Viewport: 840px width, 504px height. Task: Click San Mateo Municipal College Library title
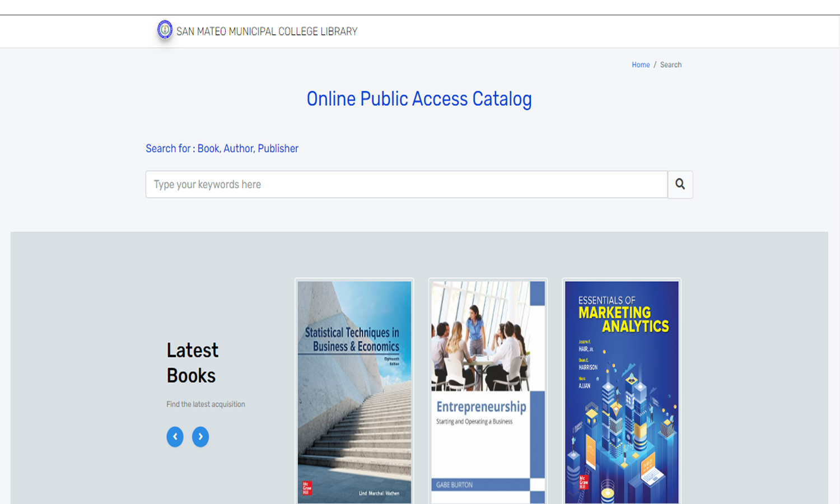point(267,31)
